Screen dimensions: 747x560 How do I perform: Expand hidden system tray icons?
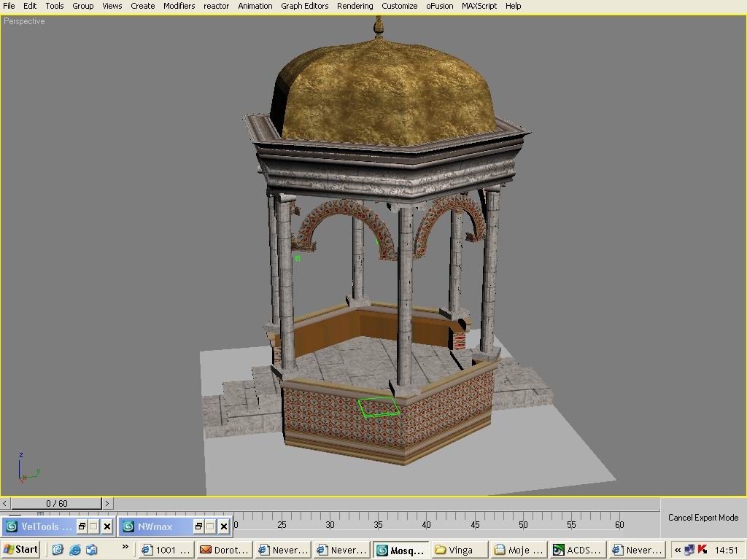678,550
